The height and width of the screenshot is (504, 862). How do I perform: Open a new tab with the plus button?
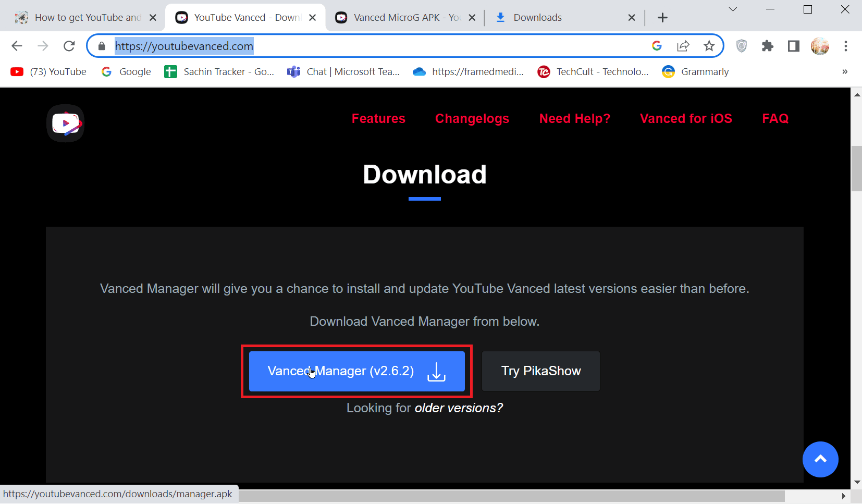coord(662,17)
